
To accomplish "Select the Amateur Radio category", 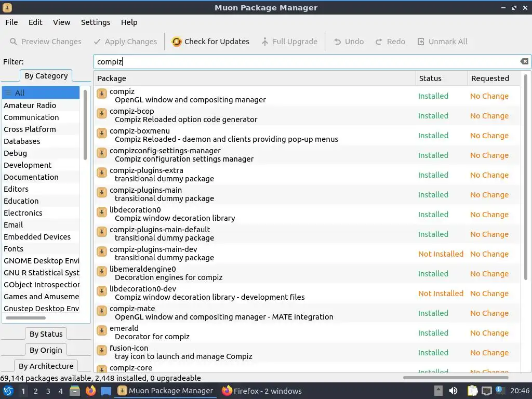I will [x=41, y=105].
